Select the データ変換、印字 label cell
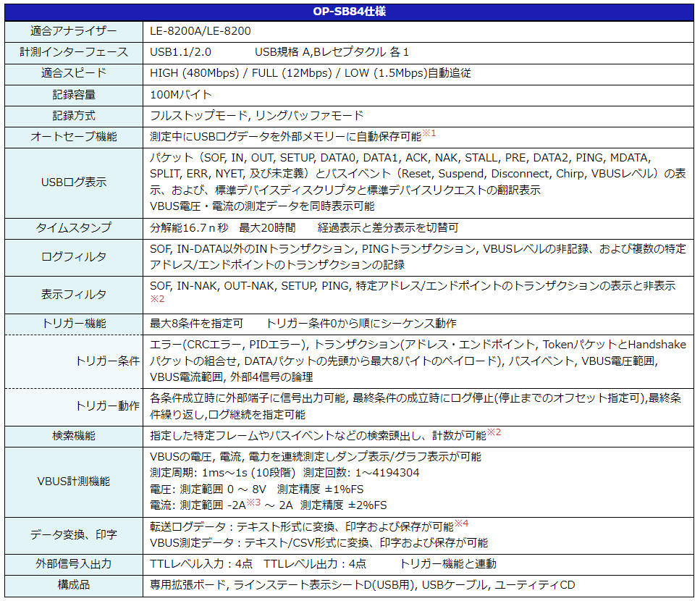The image size is (700, 601). [x=74, y=535]
